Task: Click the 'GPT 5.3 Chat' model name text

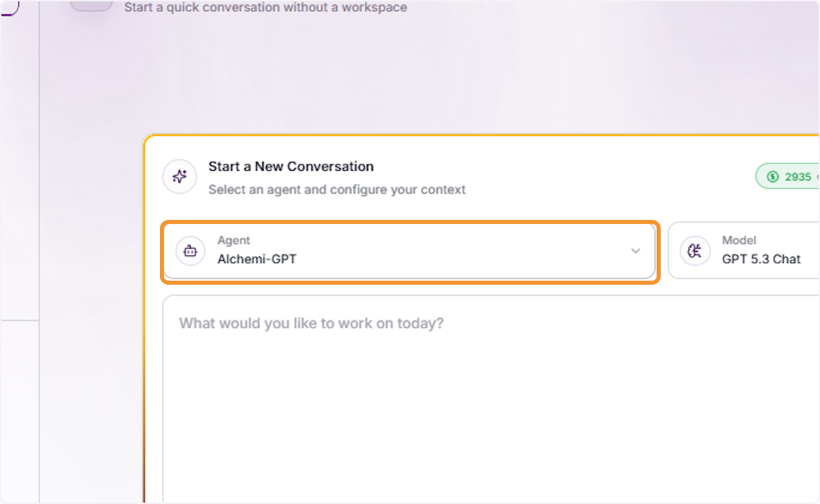Action: click(x=761, y=259)
